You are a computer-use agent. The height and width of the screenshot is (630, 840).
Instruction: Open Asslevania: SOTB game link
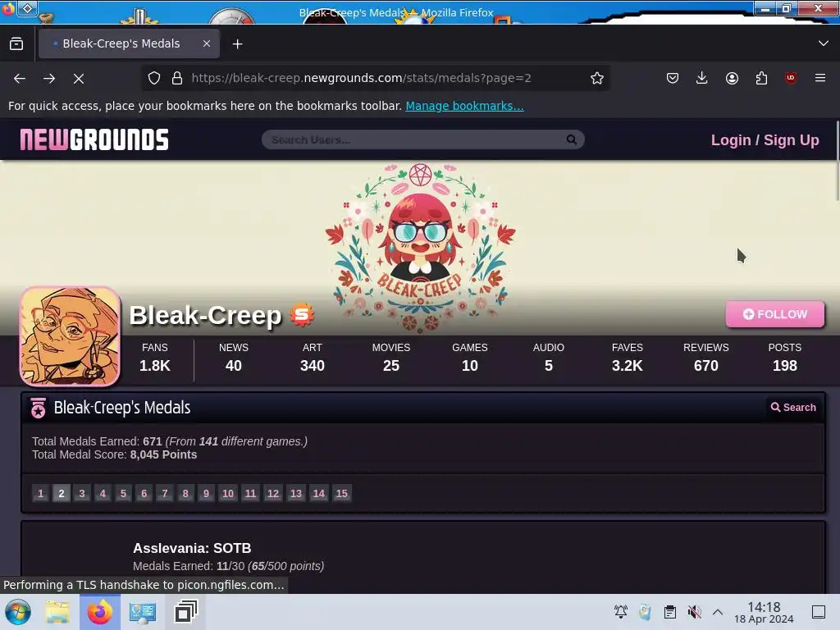192,548
